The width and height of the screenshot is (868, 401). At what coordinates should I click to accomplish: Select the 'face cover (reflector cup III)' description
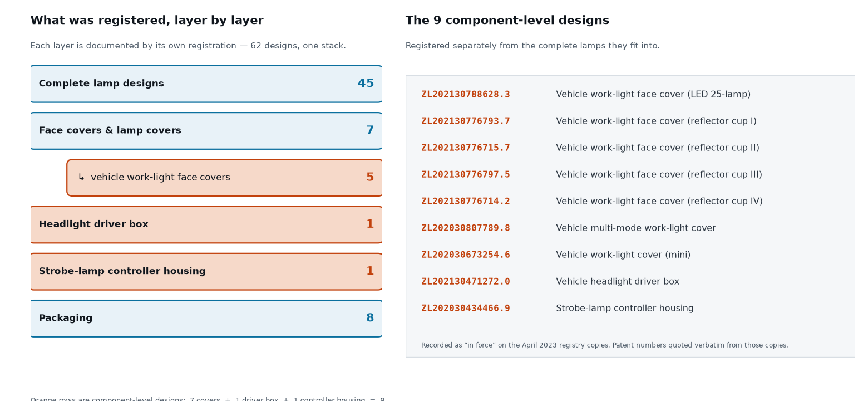[659, 175]
